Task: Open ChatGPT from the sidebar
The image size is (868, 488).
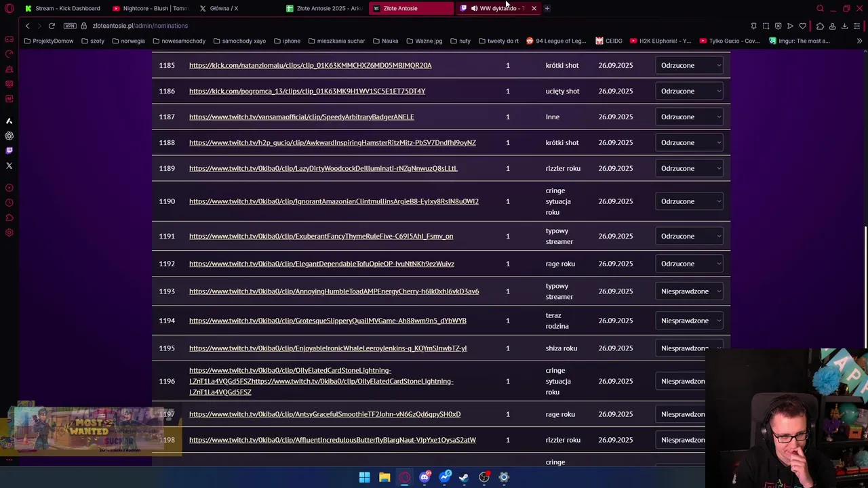Action: [x=9, y=136]
